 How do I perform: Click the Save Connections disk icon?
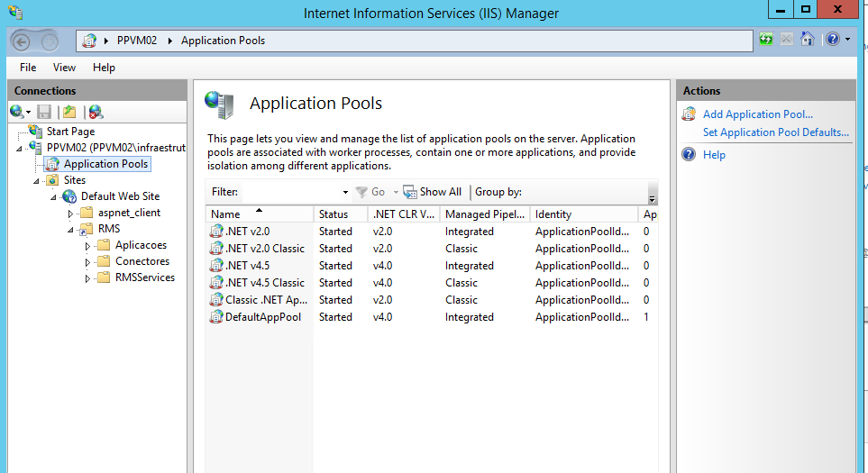[x=43, y=112]
